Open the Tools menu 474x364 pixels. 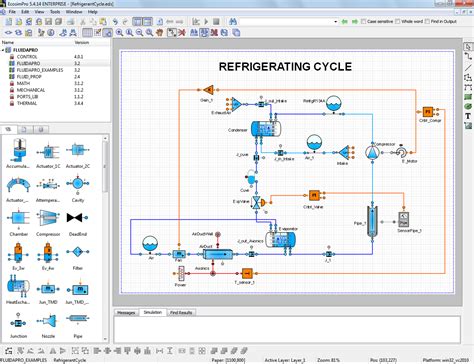pyautogui.click(x=55, y=12)
